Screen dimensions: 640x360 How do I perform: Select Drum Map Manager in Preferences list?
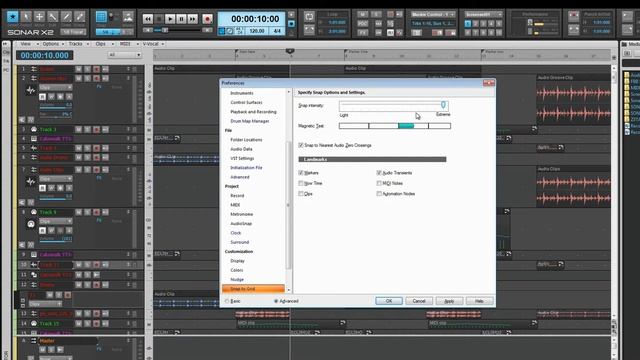pyautogui.click(x=250, y=121)
